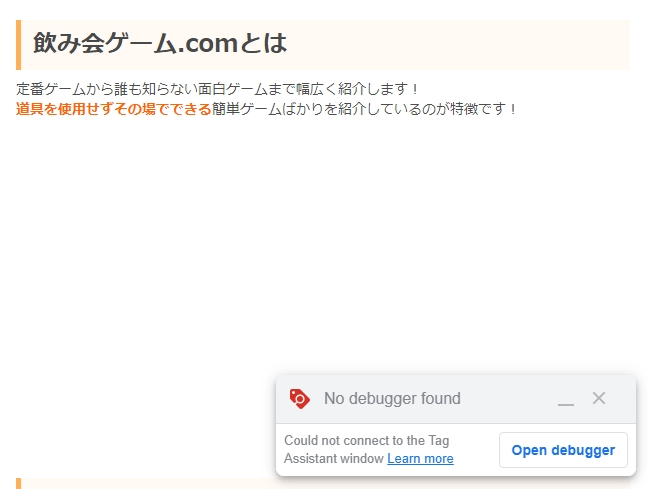Minimize the Tag Assistant popup

click(x=566, y=399)
